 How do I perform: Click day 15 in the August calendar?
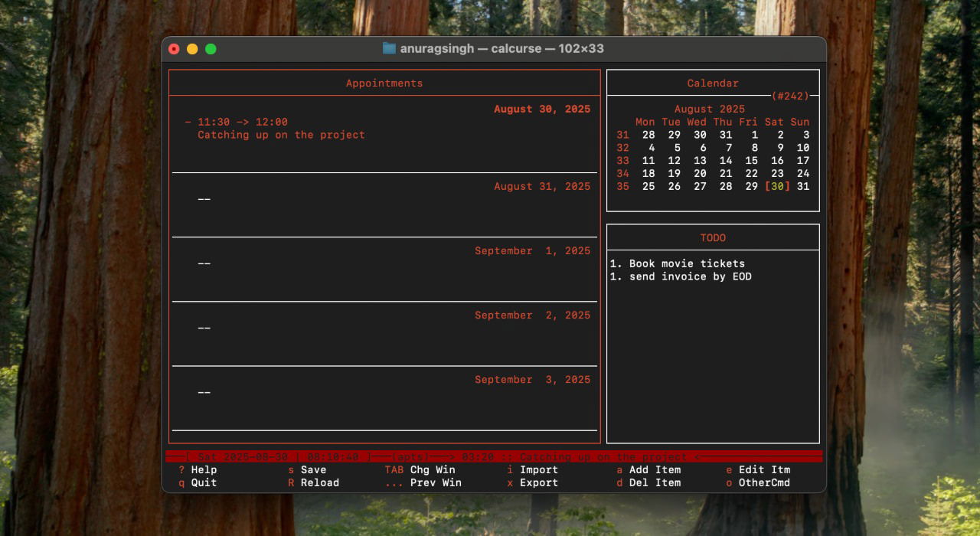(751, 161)
